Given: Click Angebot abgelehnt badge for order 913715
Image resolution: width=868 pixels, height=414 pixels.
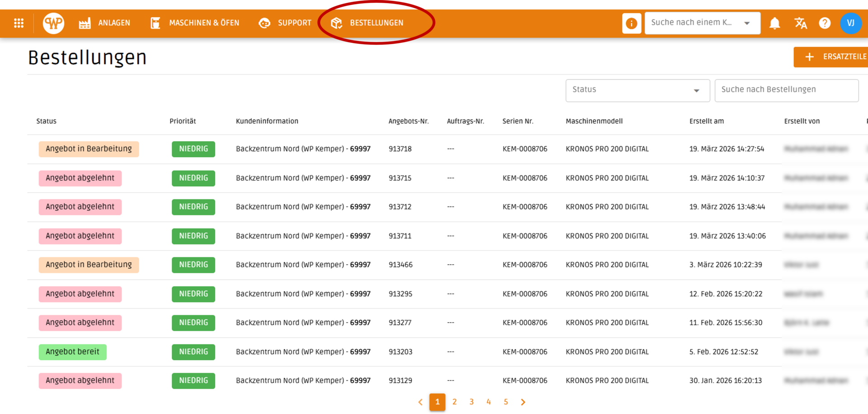Looking at the screenshot, I should (80, 178).
